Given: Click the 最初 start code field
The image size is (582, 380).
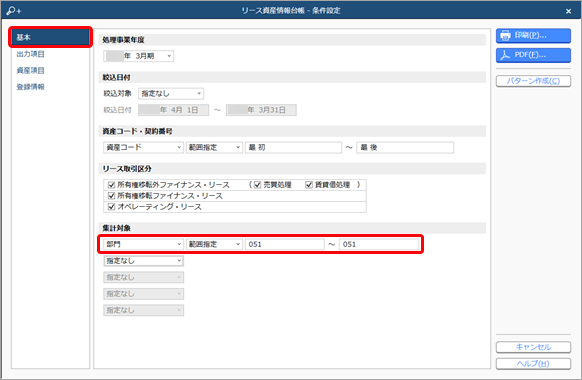Looking at the screenshot, I should [293, 147].
